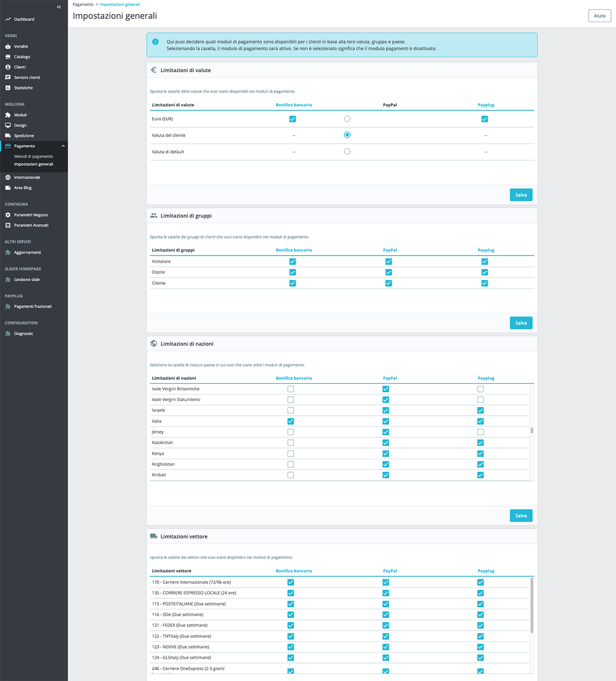Open Impostazioni generali submenu item
This screenshot has height=681, width=616.
(33, 164)
